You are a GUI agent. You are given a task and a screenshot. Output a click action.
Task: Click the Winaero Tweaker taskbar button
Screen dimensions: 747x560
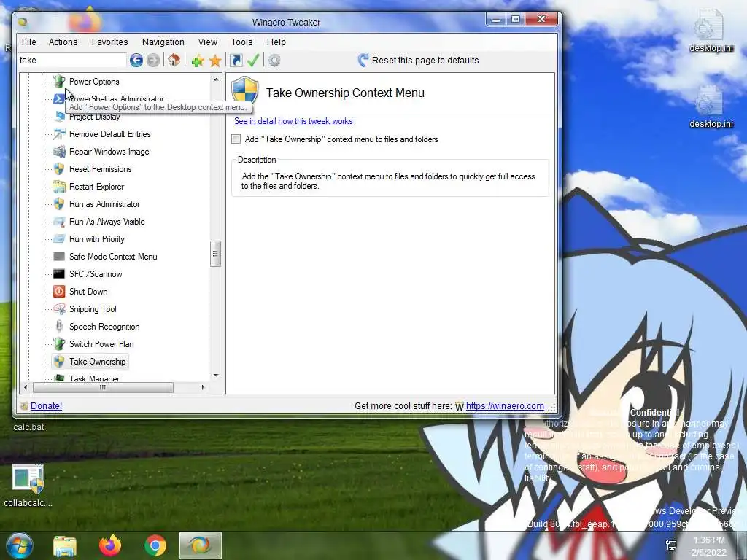pos(200,545)
